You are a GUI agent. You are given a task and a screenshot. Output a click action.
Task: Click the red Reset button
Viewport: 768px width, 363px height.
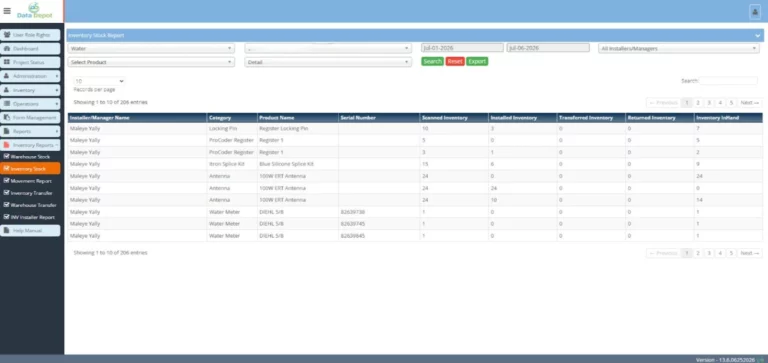pos(455,61)
